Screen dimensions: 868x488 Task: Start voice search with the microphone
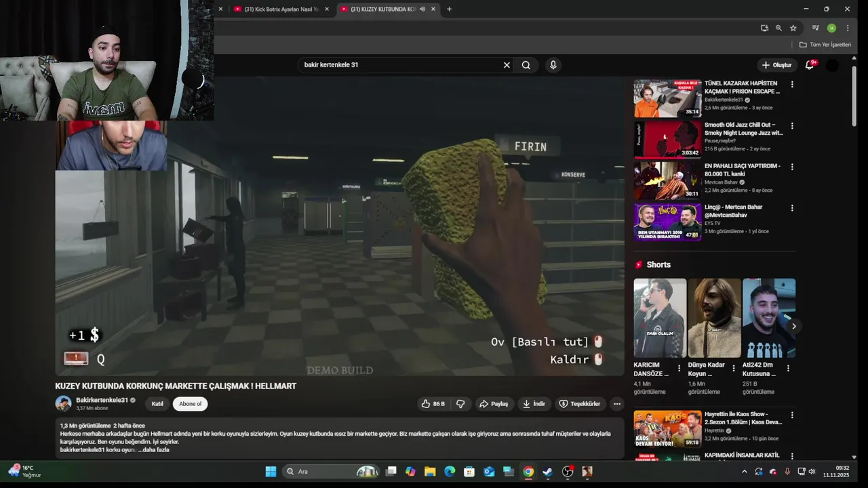[553, 65]
